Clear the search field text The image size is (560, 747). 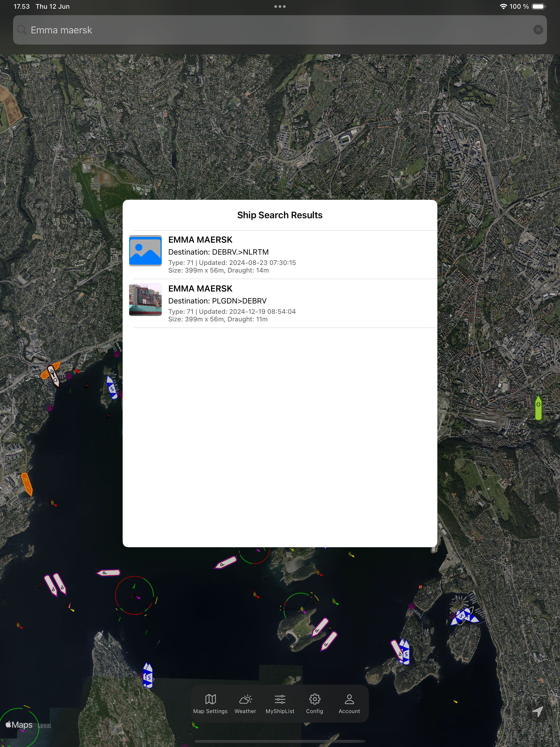(538, 30)
